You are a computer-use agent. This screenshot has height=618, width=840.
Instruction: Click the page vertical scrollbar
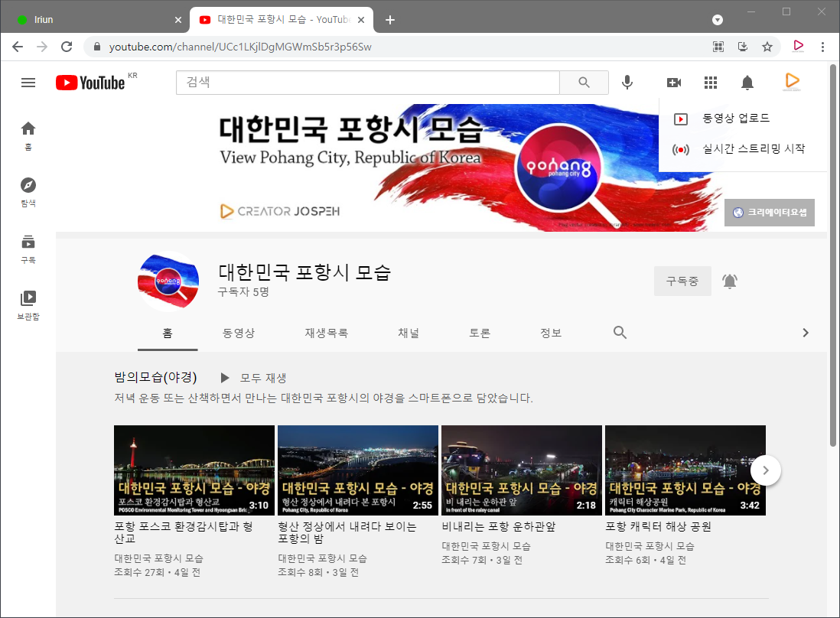coord(832,255)
